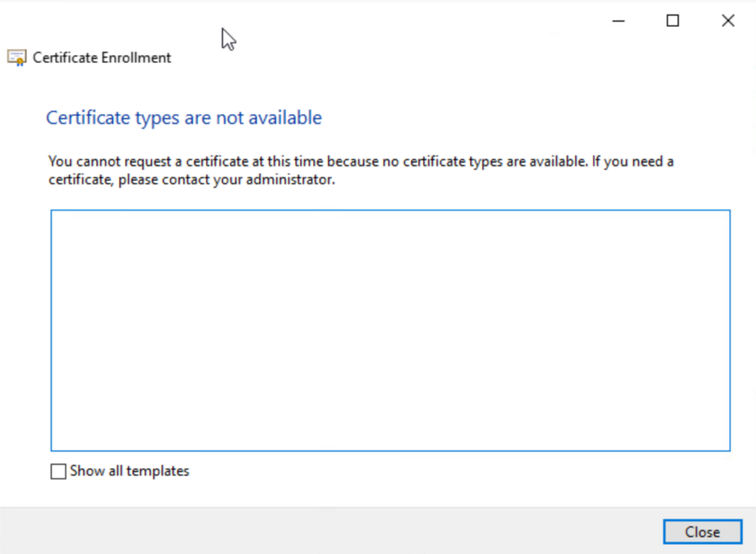Click the Certificate Enrollment wizard icon
Viewport: 756px width, 554px height.
[17, 58]
